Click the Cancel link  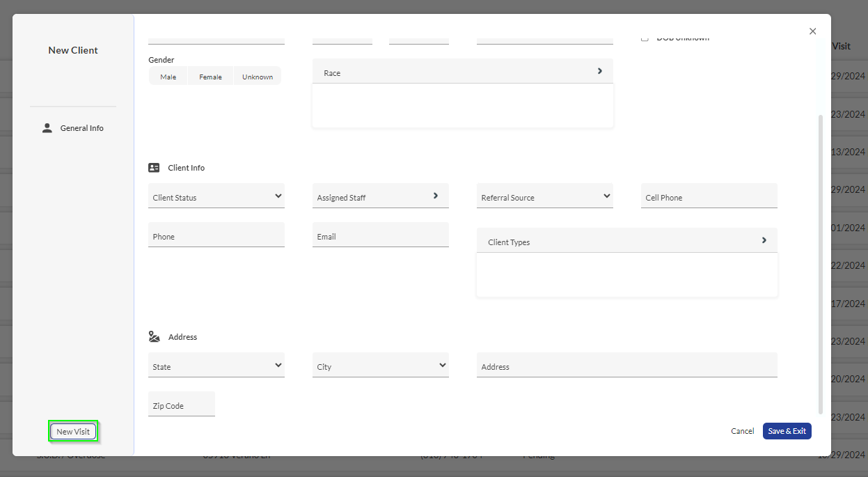742,431
